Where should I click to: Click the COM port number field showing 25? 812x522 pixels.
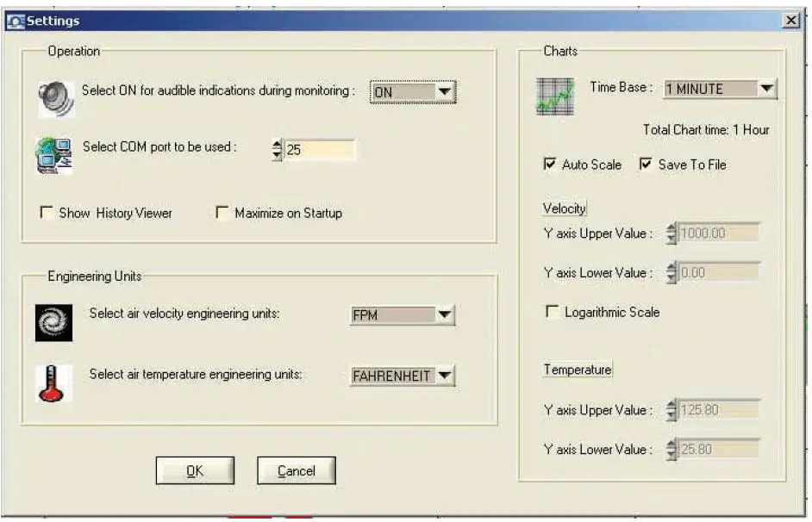coord(320,150)
